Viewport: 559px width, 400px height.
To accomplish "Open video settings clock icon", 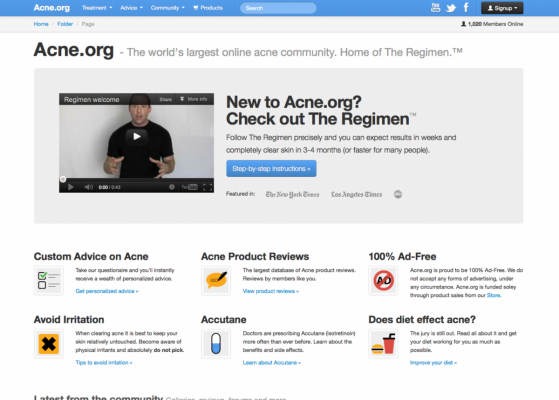I will pyautogui.click(x=171, y=187).
